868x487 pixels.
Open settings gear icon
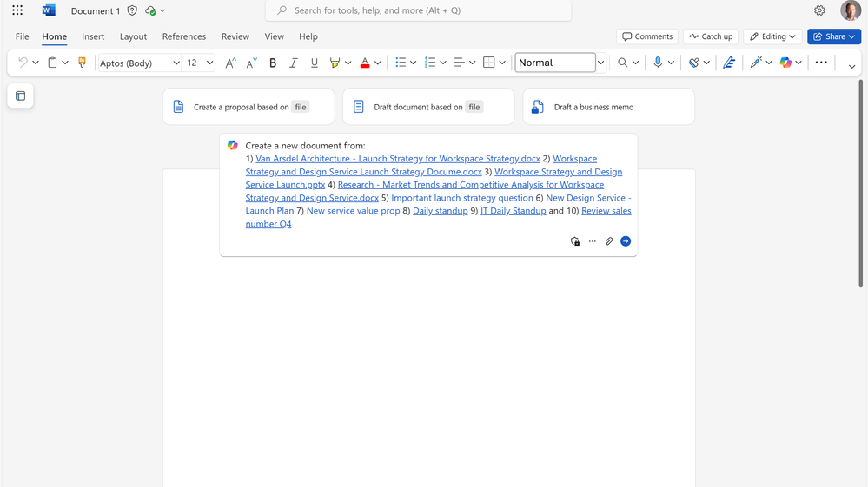click(819, 10)
